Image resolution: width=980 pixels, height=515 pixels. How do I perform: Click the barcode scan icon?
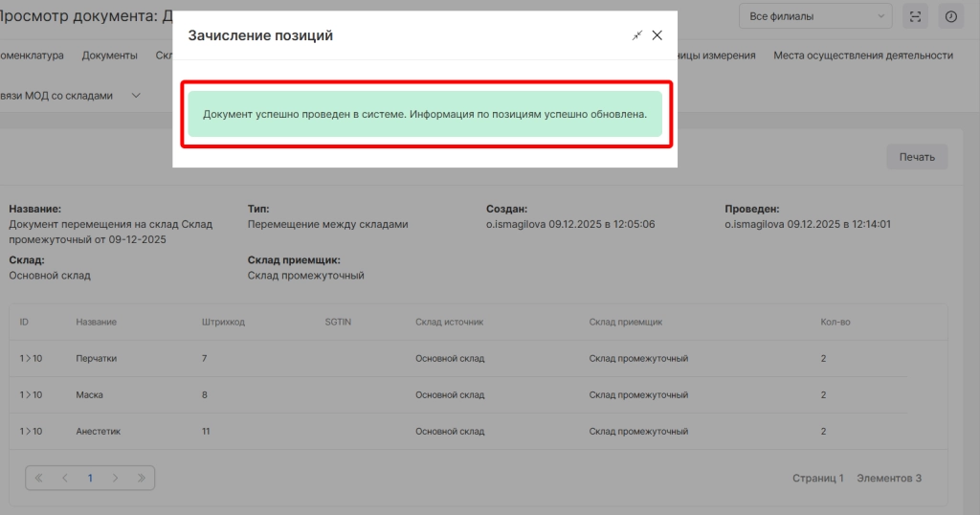(x=916, y=16)
